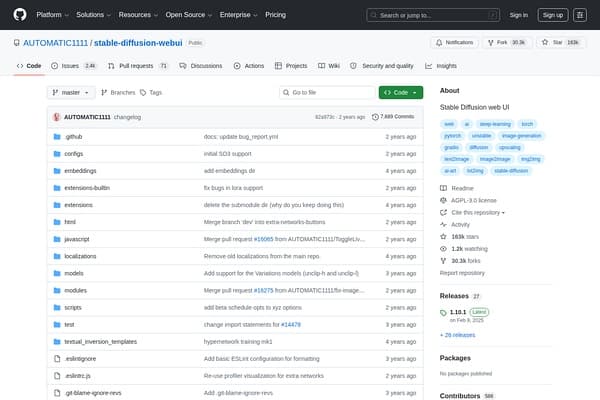Click the folder icon beside scripts
The width and height of the screenshot is (600, 400).
tap(57, 307)
